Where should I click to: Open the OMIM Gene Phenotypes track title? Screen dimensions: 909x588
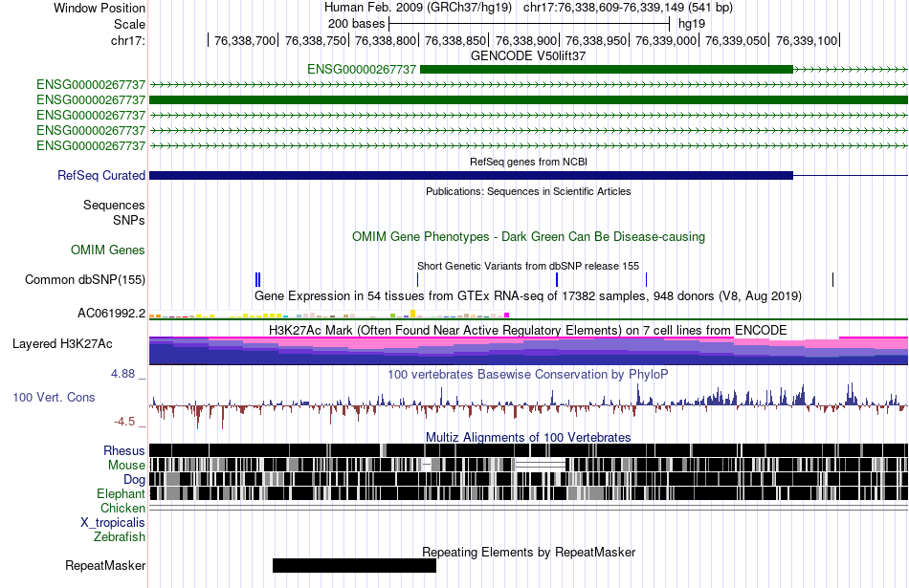[x=528, y=236]
